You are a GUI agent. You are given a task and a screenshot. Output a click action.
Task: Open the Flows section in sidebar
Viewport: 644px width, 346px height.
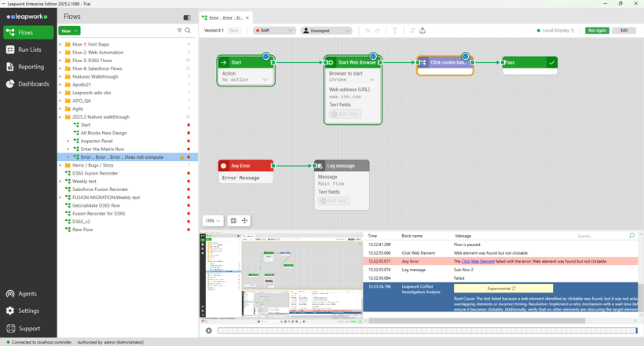click(28, 32)
